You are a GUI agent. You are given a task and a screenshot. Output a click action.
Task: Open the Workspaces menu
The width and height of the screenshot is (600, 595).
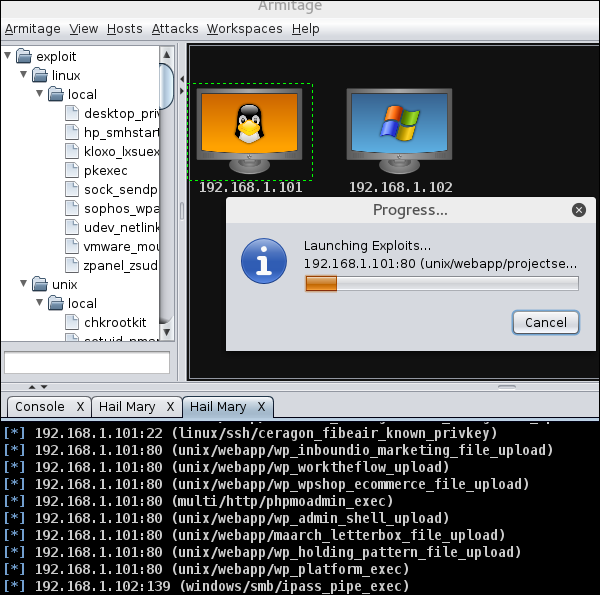point(244,29)
